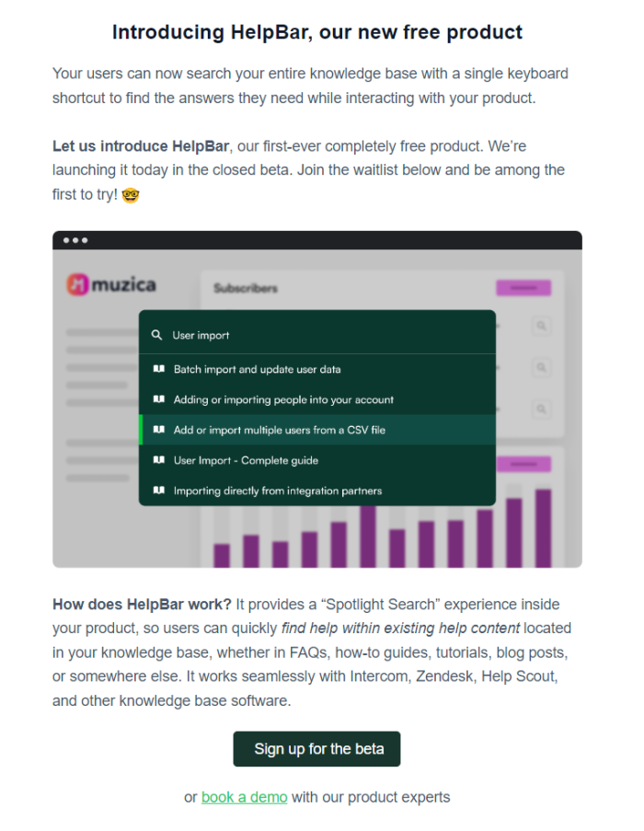
Task: Click book icon beside User Import Complete guide
Action: point(159,460)
